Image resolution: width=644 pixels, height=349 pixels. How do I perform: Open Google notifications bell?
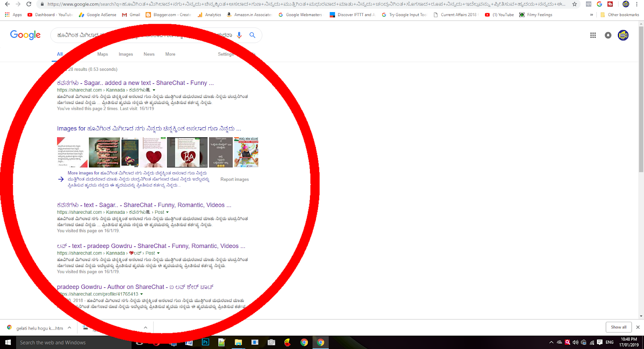coord(608,35)
